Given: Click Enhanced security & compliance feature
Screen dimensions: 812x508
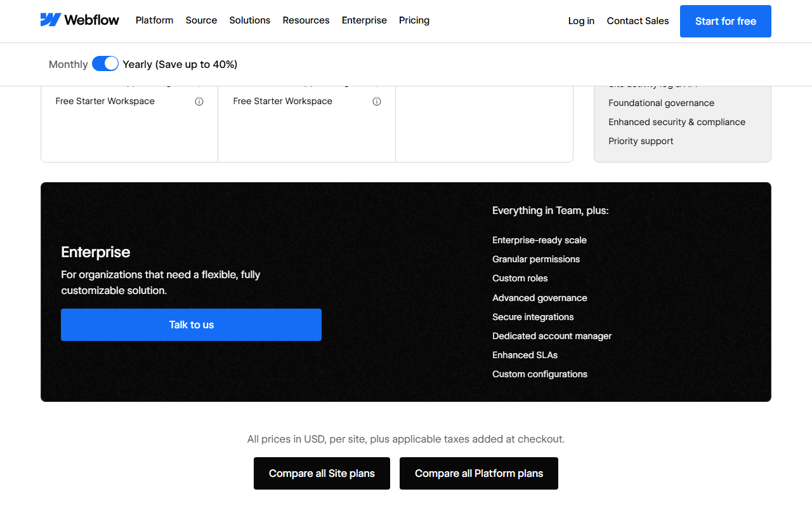Looking at the screenshot, I should [677, 122].
